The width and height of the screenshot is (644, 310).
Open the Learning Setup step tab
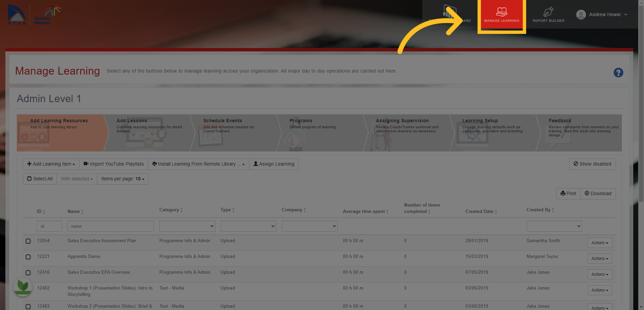pyautogui.click(x=495, y=133)
